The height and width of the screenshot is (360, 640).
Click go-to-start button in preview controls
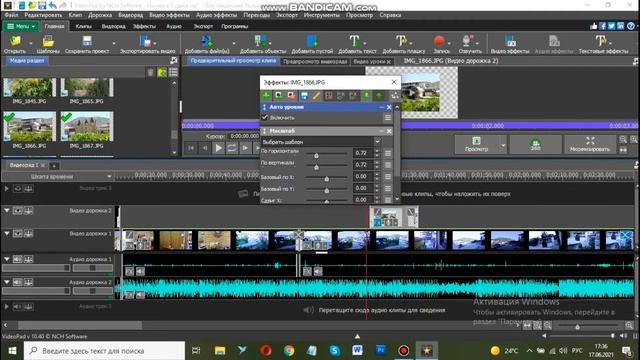point(191,148)
